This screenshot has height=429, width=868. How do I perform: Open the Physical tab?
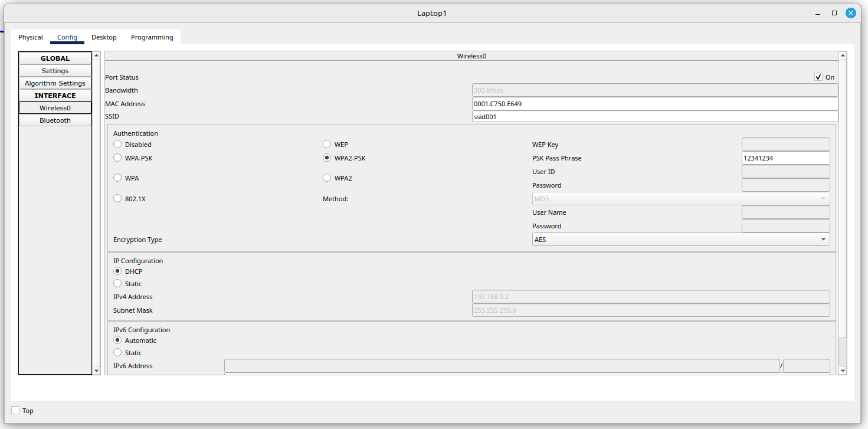click(x=31, y=37)
